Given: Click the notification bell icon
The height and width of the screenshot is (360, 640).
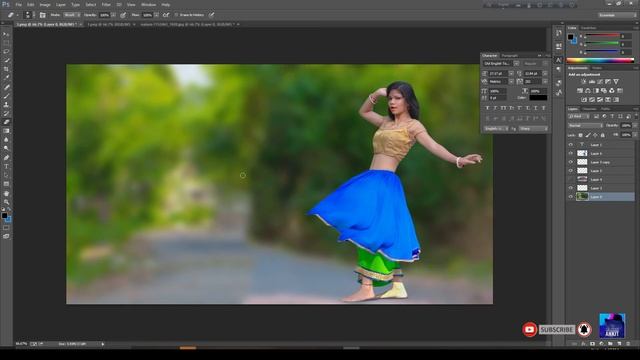Looking at the screenshot, I should tap(584, 329).
